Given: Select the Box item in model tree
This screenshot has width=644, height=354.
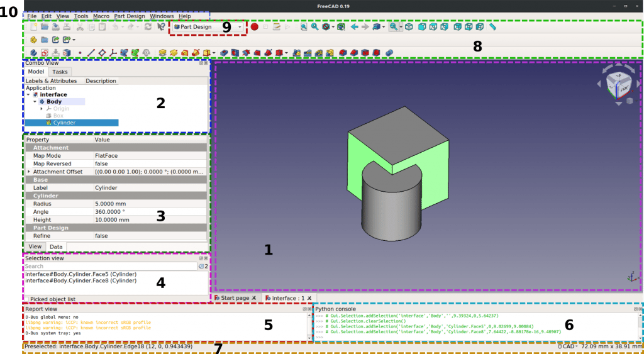Looking at the screenshot, I should 58,116.
